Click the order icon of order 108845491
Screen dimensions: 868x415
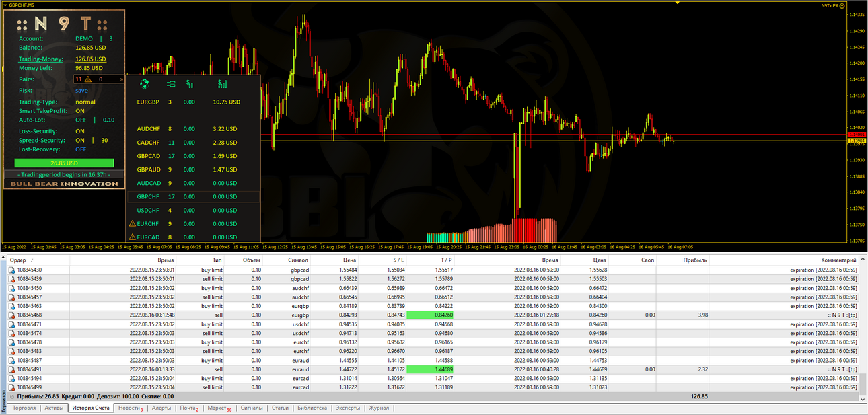11,369
